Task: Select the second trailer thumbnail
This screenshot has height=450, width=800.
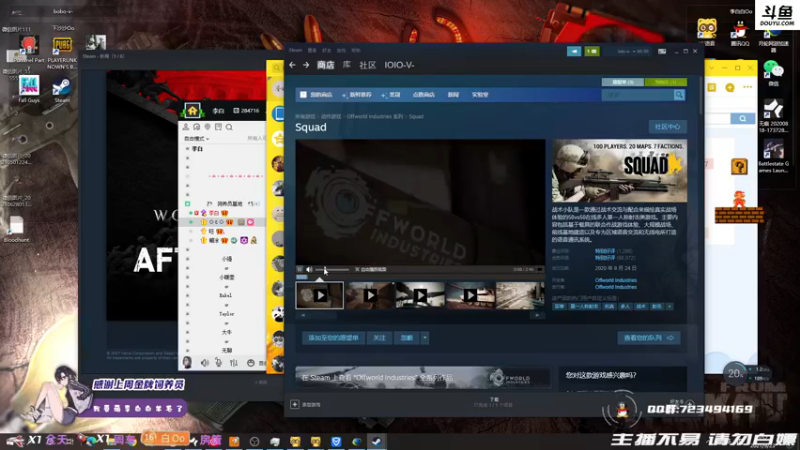Action: (370, 295)
